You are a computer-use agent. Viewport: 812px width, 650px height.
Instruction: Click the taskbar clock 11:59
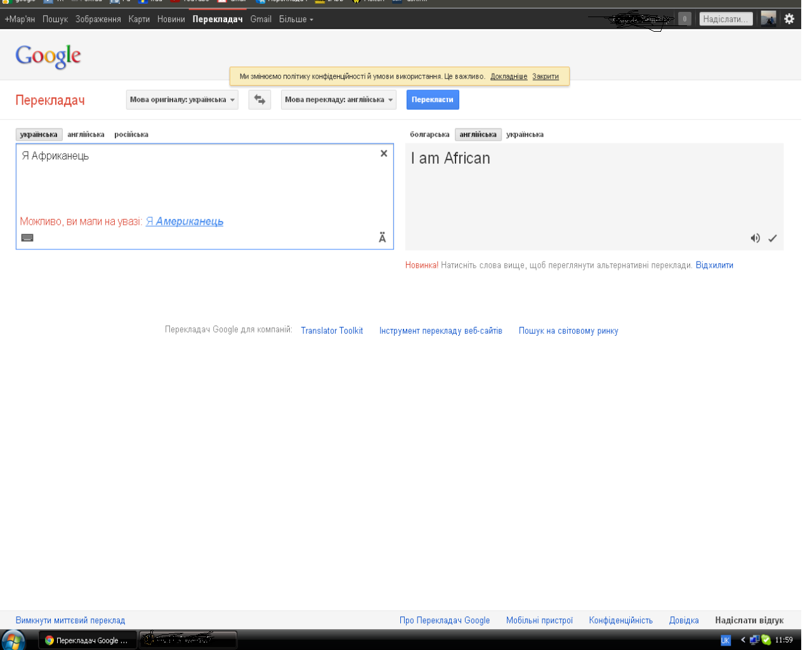pyautogui.click(x=783, y=640)
